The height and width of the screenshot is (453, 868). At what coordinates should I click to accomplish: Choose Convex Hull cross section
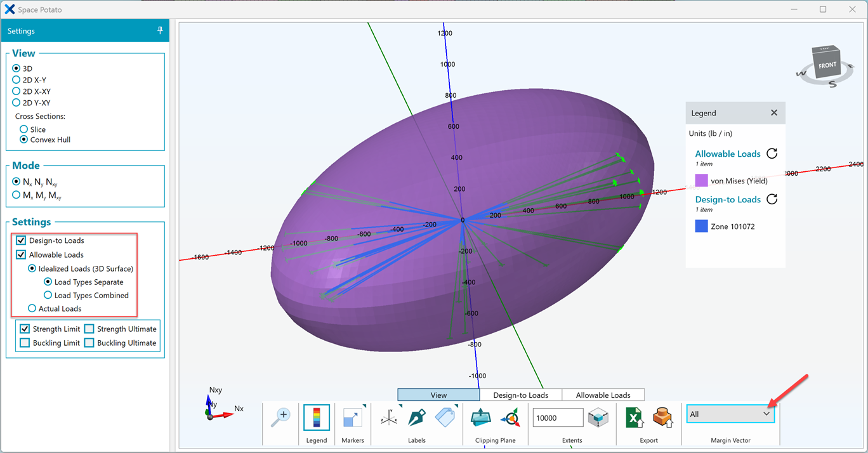click(x=24, y=140)
